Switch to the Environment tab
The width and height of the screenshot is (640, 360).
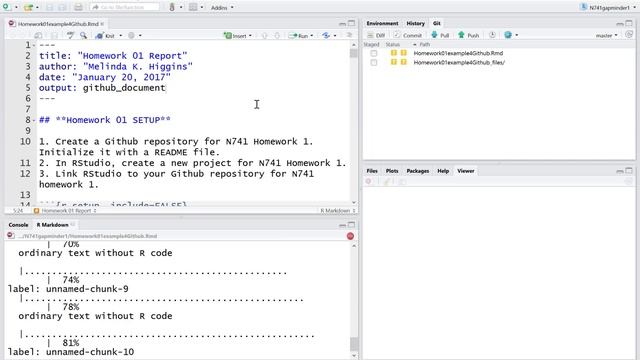point(382,23)
